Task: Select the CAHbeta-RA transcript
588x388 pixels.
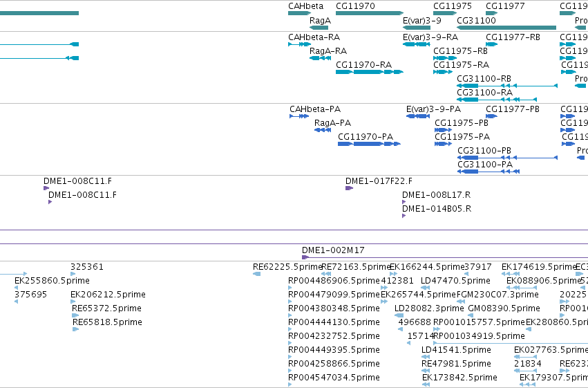Action: [299, 44]
